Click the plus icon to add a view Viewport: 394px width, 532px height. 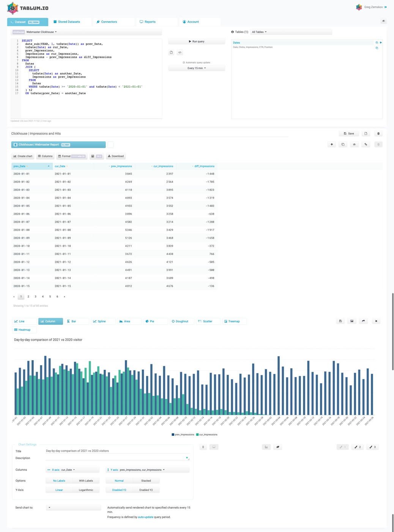tap(332, 144)
